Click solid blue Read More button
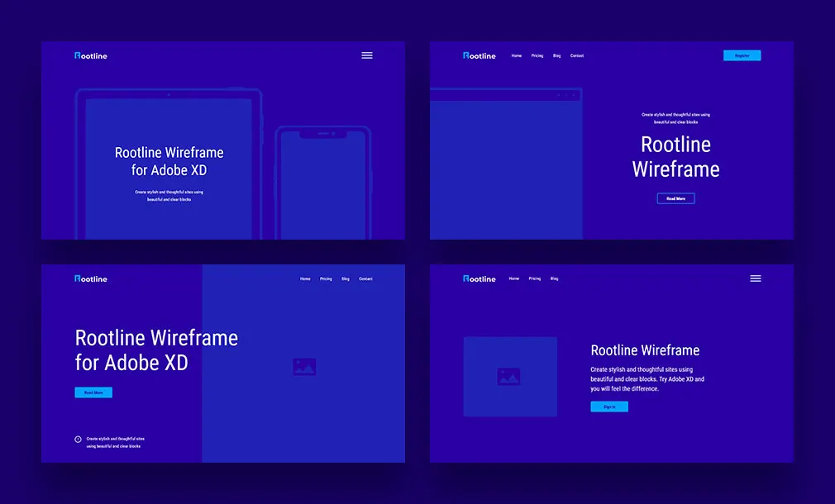This screenshot has width=835, height=504. pyautogui.click(x=93, y=392)
